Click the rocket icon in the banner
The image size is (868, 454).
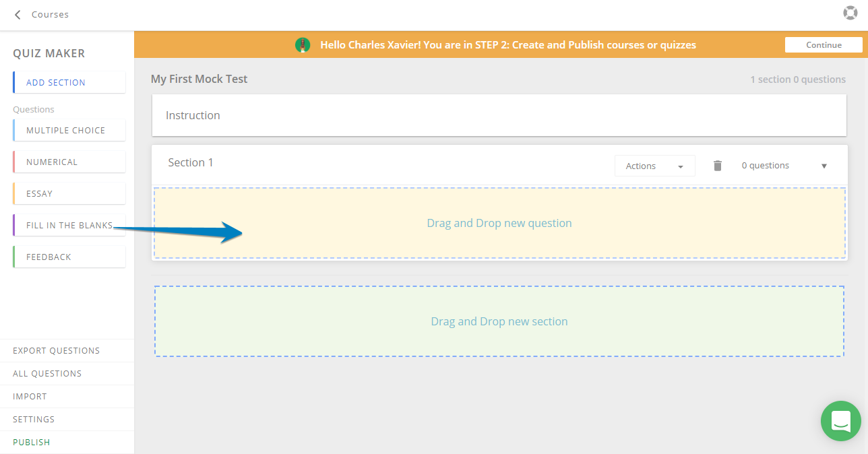(x=303, y=45)
